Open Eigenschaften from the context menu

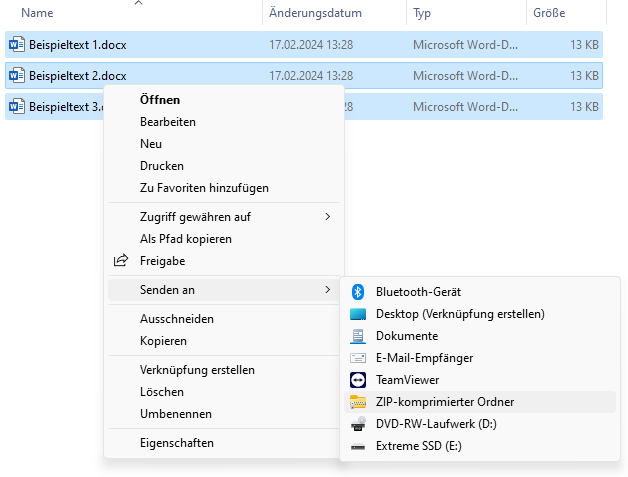pyautogui.click(x=177, y=443)
